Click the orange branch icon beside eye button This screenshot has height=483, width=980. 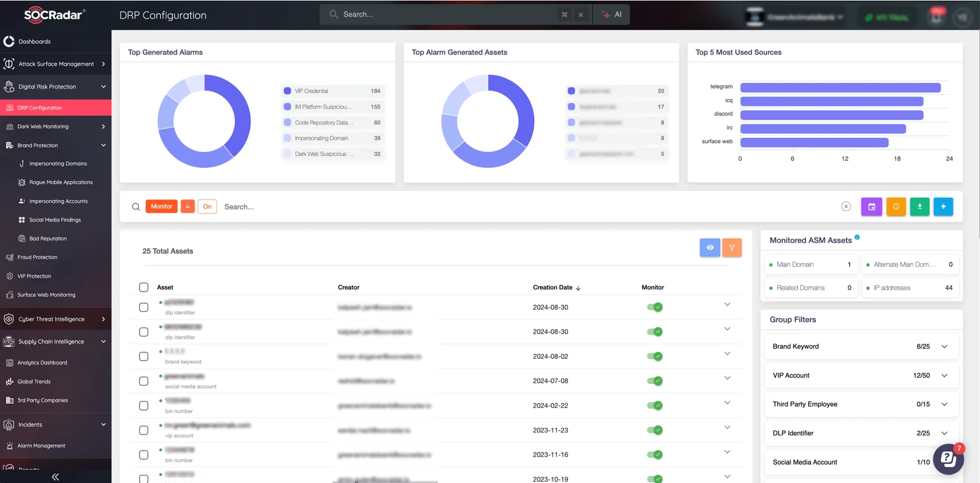(732, 247)
